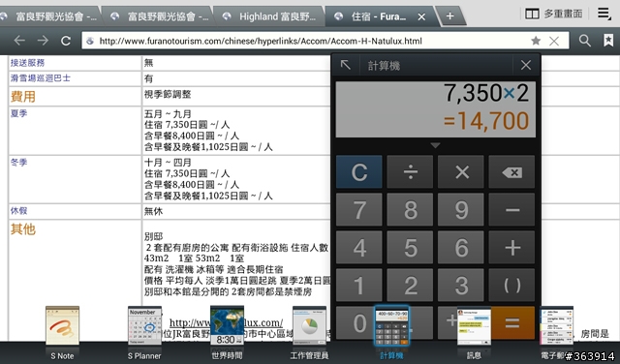Go back with the browser back arrow
620x364 pixels.
coord(19,41)
